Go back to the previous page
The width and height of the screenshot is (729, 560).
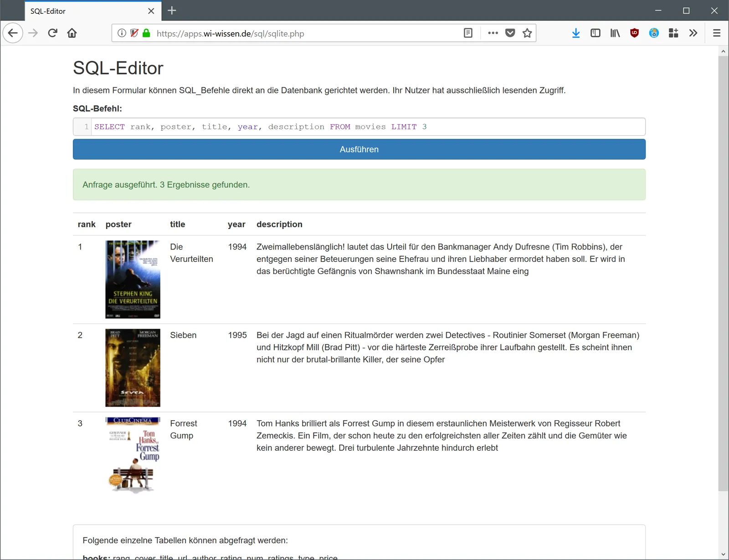pyautogui.click(x=13, y=33)
